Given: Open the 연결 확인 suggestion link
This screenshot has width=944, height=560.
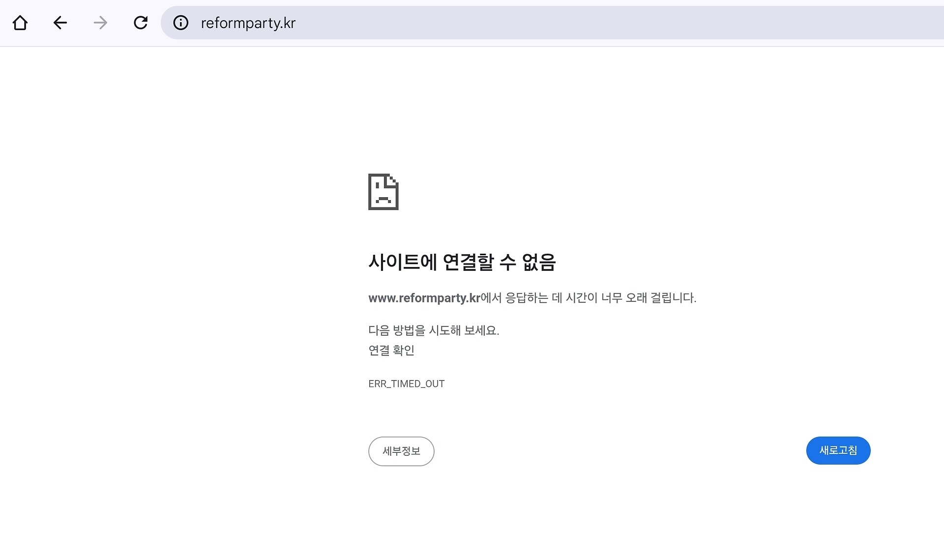Looking at the screenshot, I should coord(391,350).
